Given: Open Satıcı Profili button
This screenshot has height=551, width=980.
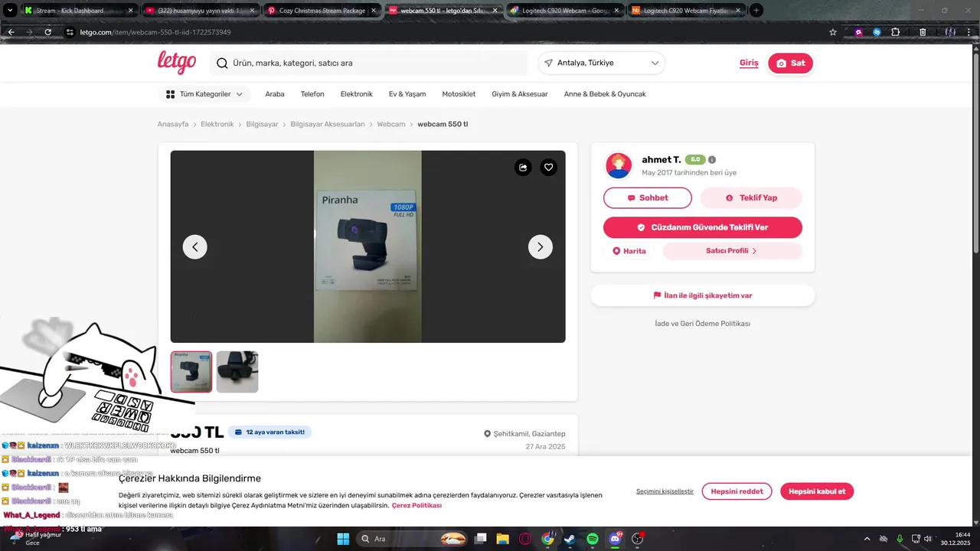Looking at the screenshot, I should pos(732,251).
